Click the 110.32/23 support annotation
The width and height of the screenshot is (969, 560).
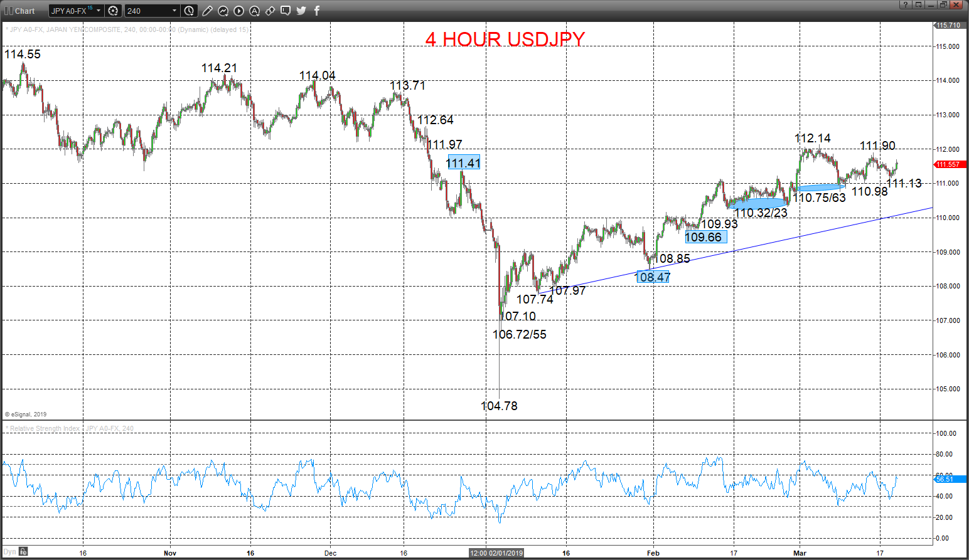tap(761, 213)
